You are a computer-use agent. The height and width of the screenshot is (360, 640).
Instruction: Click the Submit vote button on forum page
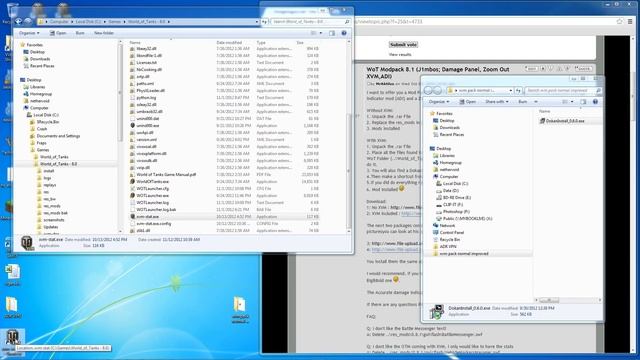tap(403, 44)
